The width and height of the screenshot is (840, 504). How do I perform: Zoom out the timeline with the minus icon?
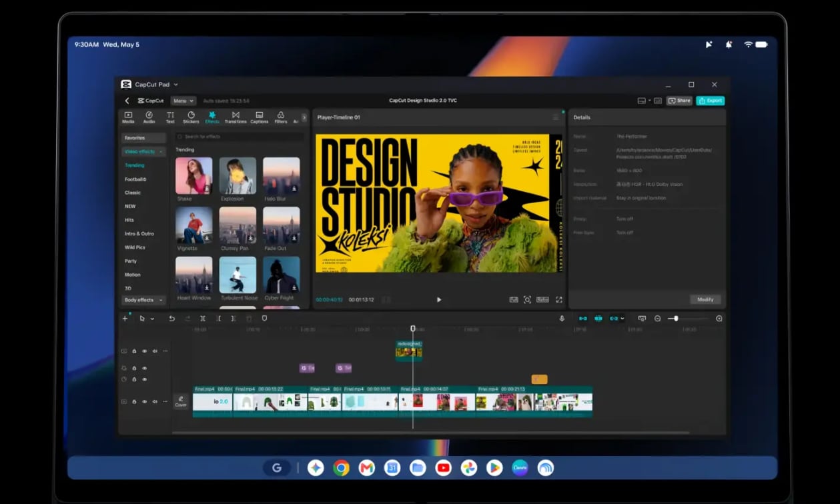[657, 319]
